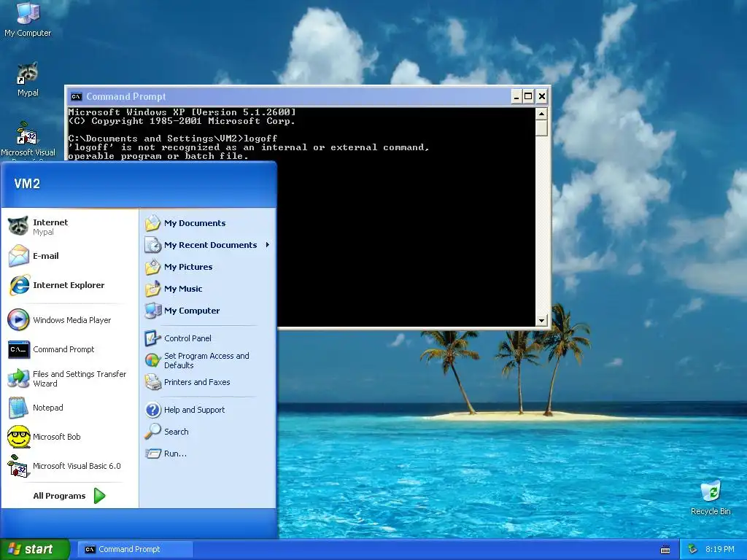Screen dimensions: 747x560
Task: Click the Command Prompt scrollbar thumb
Action: coord(541,128)
